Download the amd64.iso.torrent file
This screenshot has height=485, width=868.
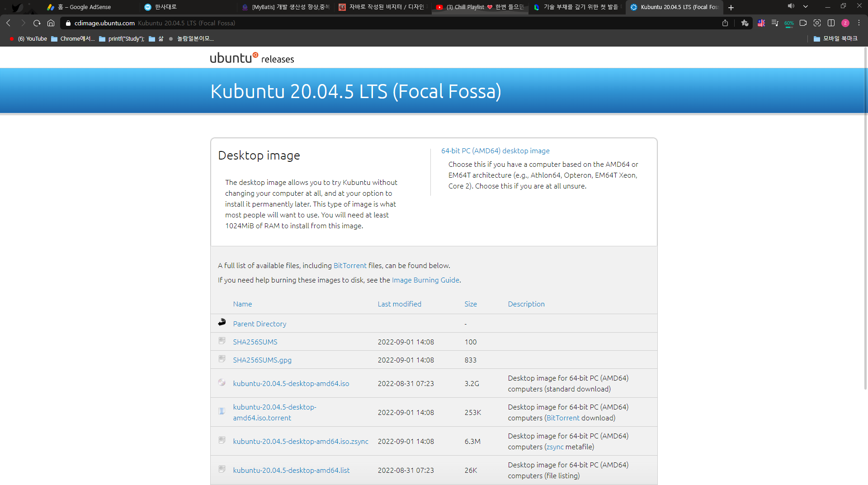click(275, 412)
